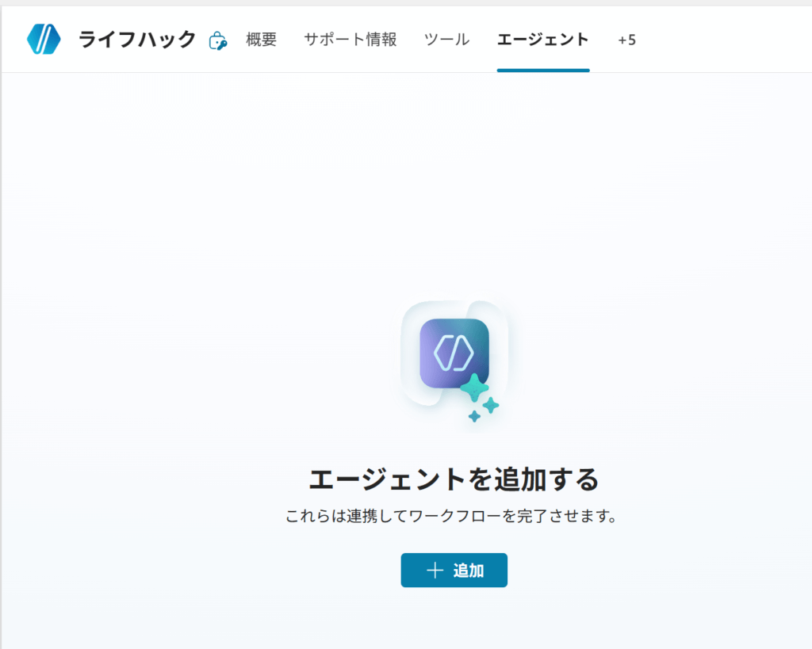Click the これらは連携して description text
This screenshot has width=812, height=649.
451,517
